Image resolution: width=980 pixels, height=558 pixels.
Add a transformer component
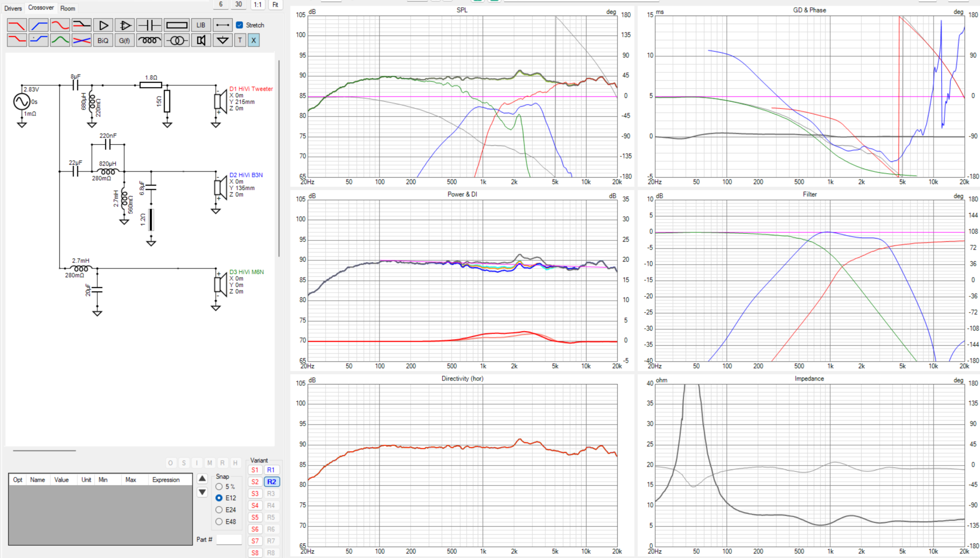177,40
